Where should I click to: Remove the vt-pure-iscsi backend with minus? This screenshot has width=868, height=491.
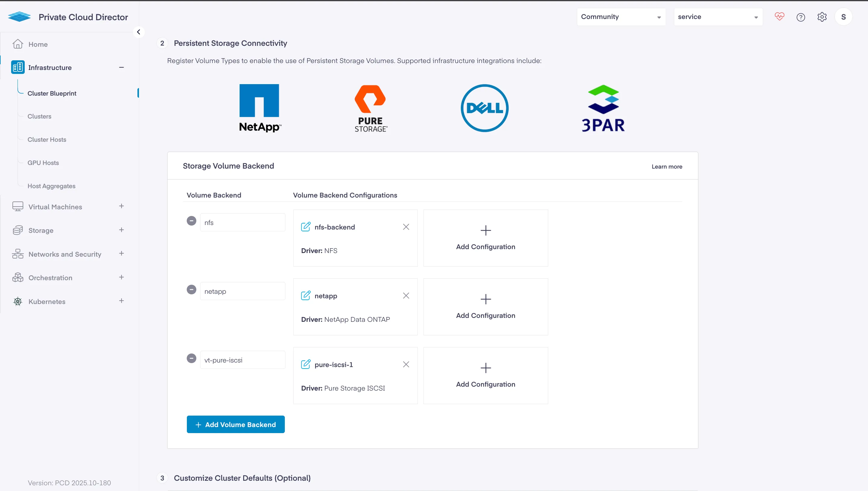pos(191,358)
